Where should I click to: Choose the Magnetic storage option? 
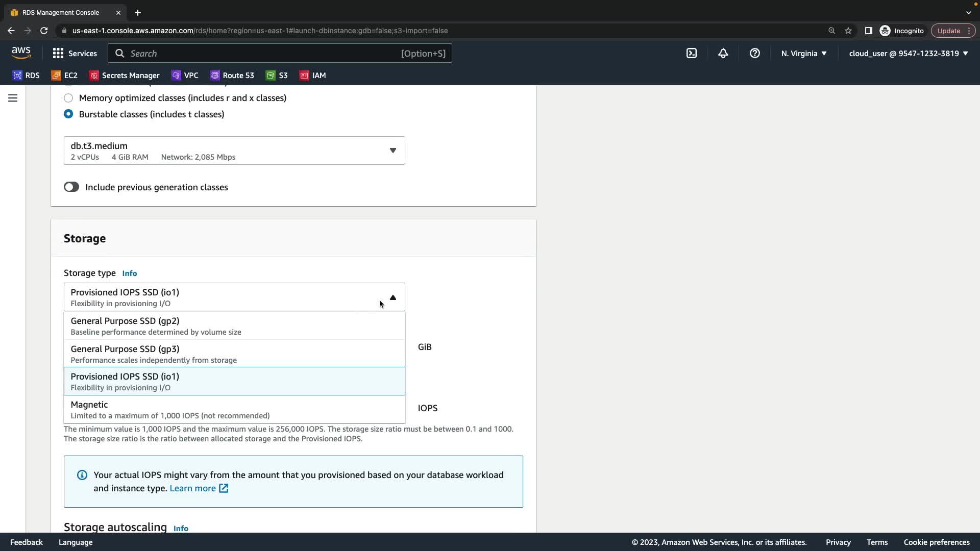tap(234, 409)
